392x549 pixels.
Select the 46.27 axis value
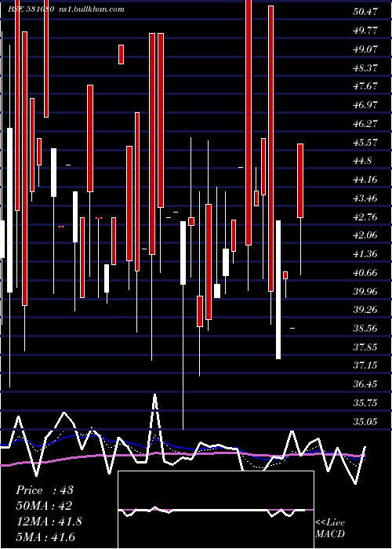[x=365, y=124]
